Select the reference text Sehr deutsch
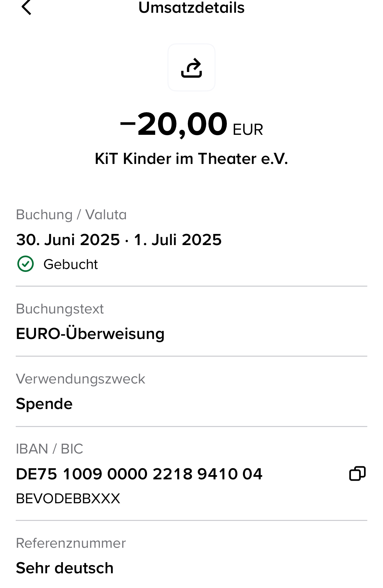 [65, 568]
